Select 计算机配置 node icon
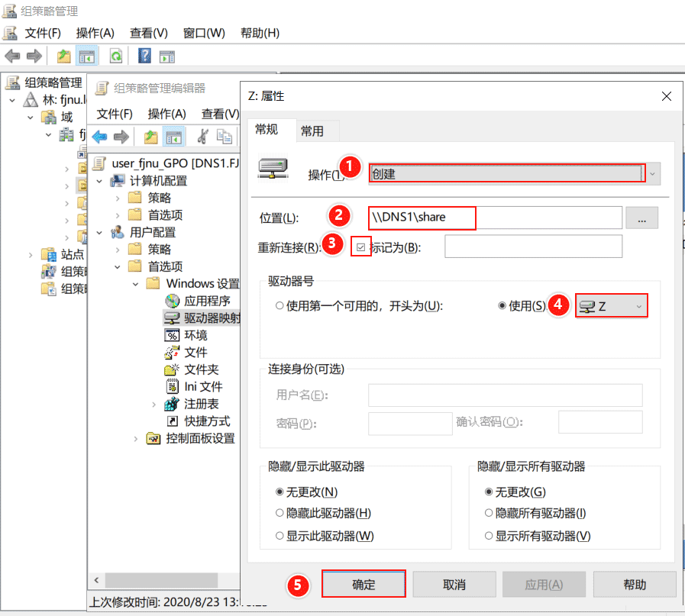This screenshot has width=685, height=616. [x=118, y=180]
